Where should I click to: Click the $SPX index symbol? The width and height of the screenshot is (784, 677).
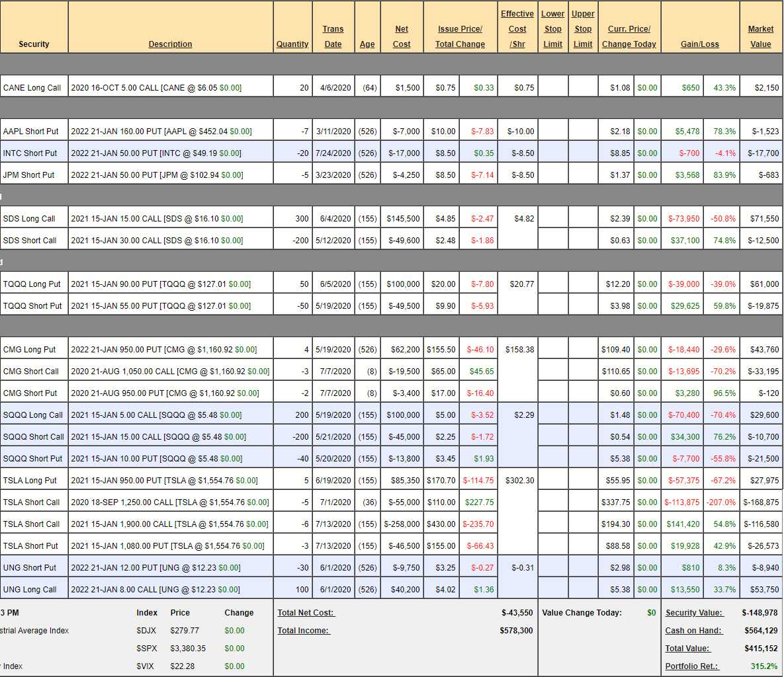(x=146, y=649)
